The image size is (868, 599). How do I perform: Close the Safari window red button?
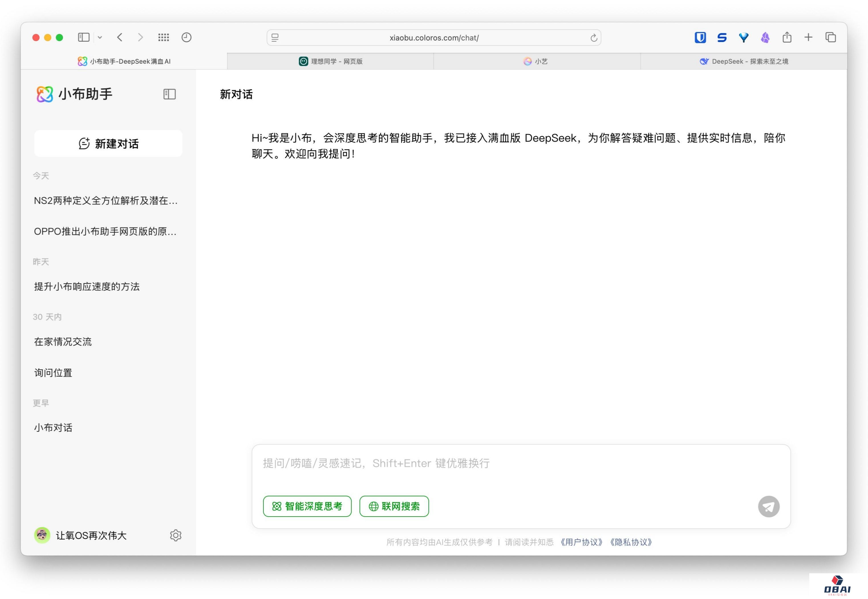(x=36, y=38)
